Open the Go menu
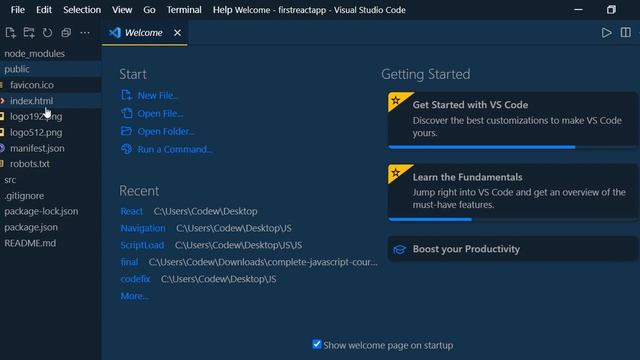This screenshot has width=640, height=360. point(149,10)
